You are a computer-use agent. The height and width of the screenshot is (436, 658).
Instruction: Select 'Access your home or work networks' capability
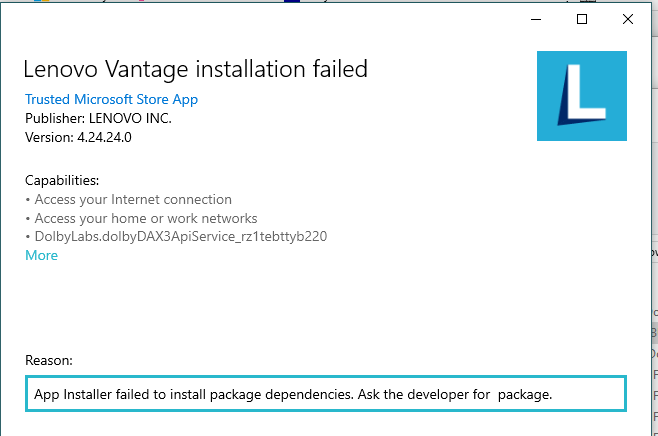[146, 218]
